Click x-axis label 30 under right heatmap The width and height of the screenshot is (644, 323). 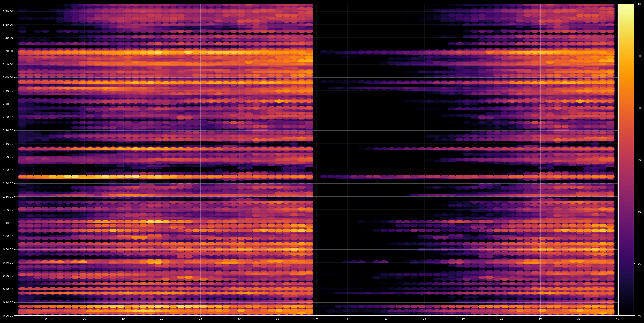coord(540,319)
